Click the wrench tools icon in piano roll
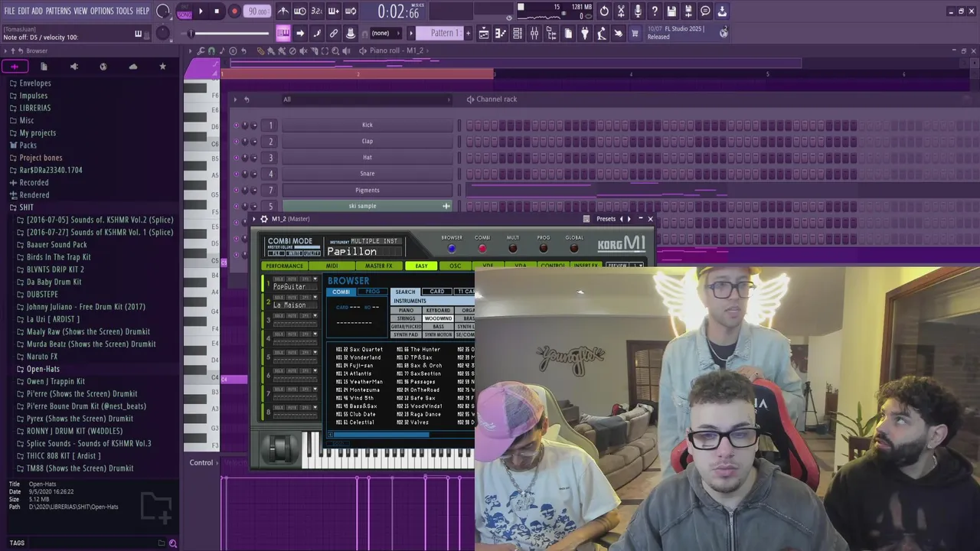The image size is (980, 551). (x=201, y=51)
